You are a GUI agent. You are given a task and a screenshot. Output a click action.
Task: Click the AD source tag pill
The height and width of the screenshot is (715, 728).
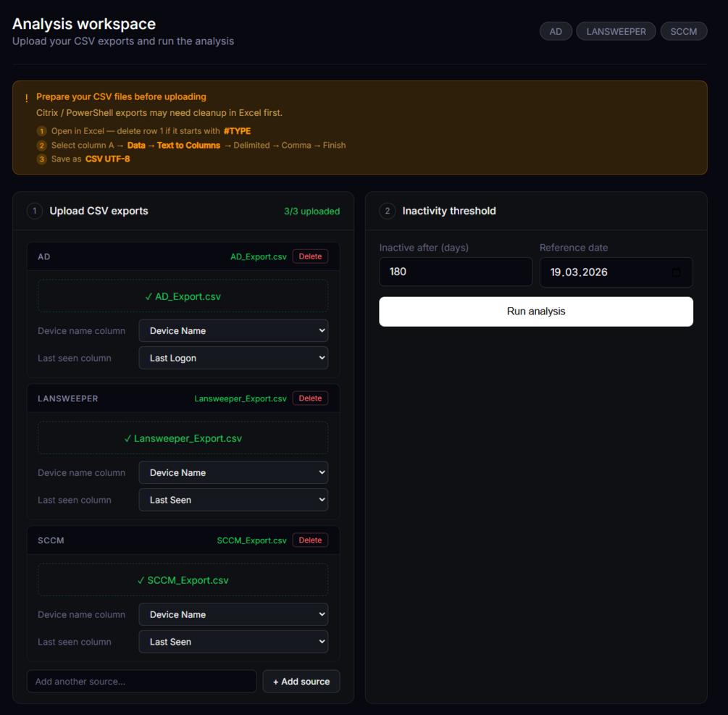pyautogui.click(x=556, y=31)
